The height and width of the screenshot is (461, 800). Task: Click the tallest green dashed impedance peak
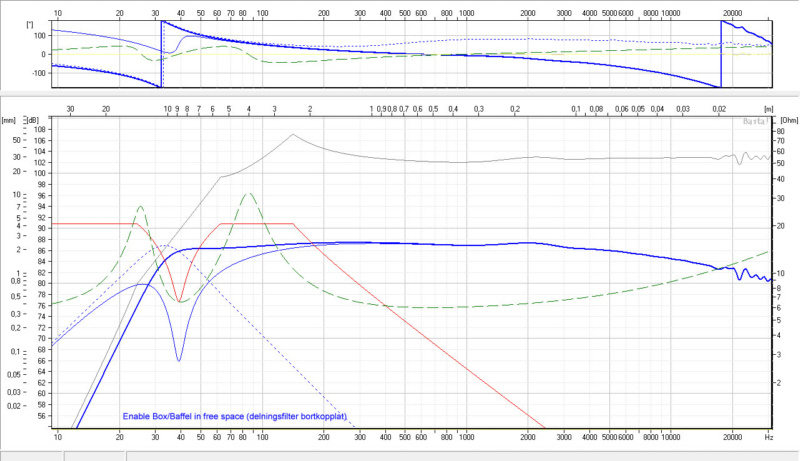(249, 193)
